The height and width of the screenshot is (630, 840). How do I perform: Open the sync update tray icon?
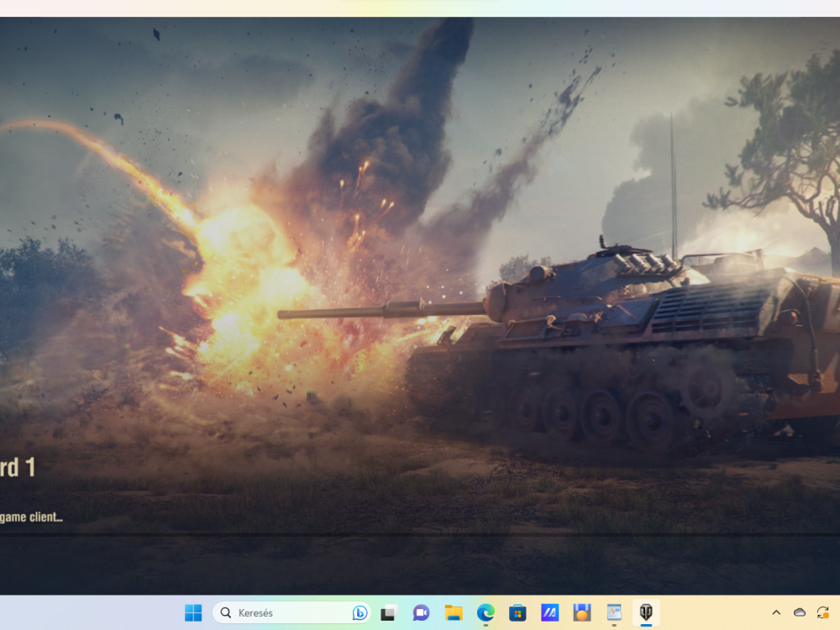coord(823,612)
